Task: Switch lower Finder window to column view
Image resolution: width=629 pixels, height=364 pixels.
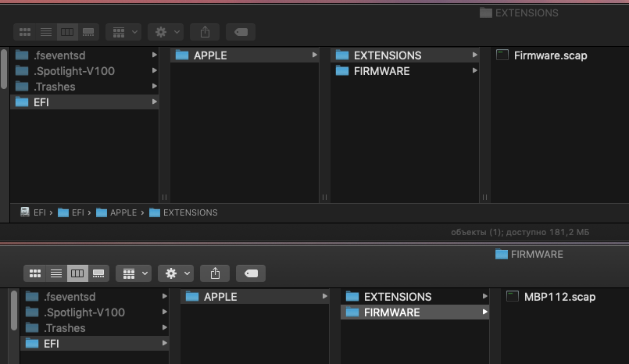Action: [x=77, y=273]
